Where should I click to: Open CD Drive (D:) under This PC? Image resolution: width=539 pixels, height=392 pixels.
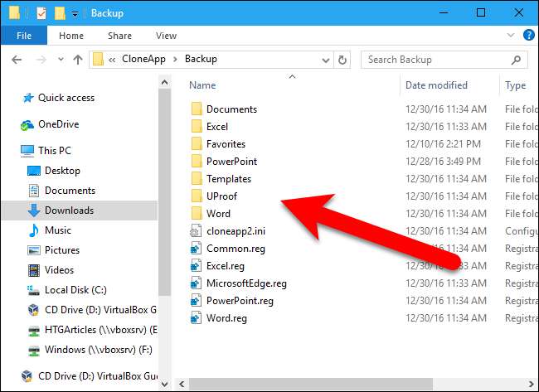pyautogui.click(x=92, y=310)
